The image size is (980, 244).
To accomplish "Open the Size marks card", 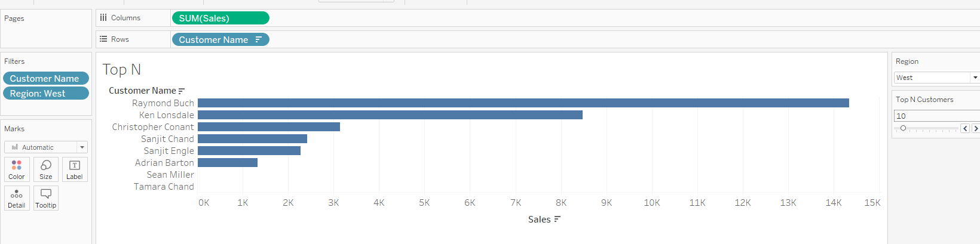I will (x=46, y=169).
